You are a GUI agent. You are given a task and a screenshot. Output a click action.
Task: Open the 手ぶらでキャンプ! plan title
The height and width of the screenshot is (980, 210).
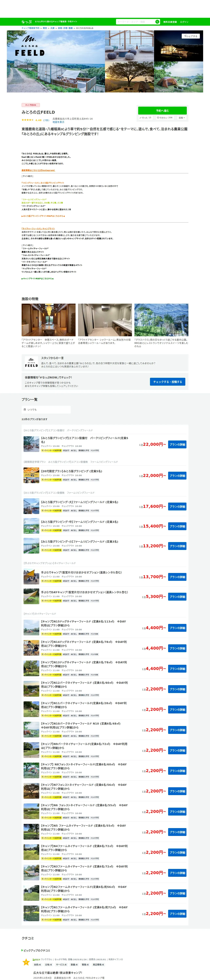tap(82, 572)
